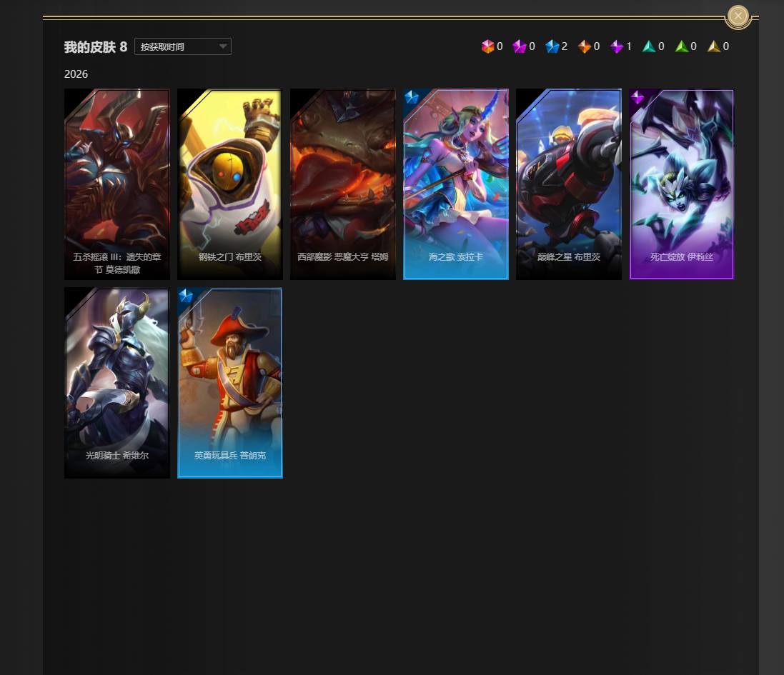This screenshot has width=784, height=675.
Task: Close the skins panel with the round X button
Action: pos(738,16)
